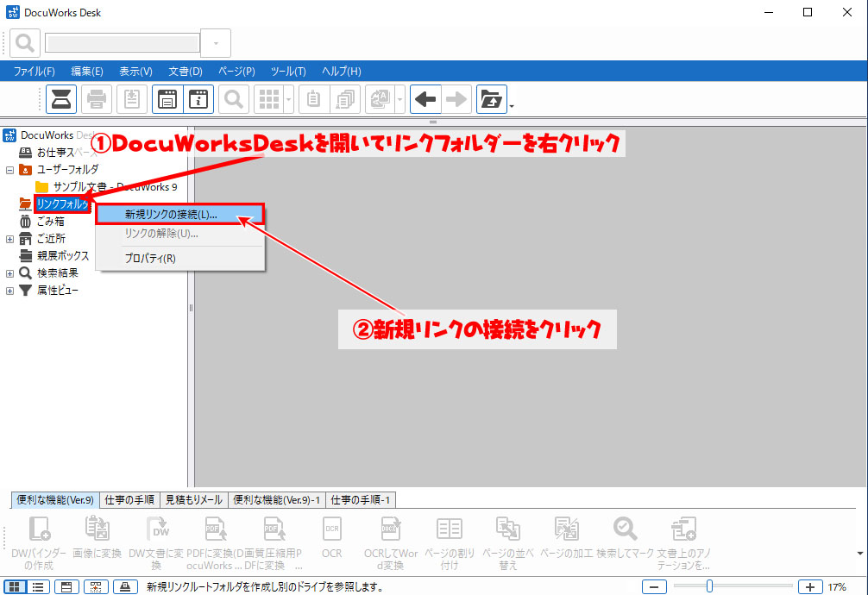Click the clipboard icon in the toolbar
Viewport: 868px width, 595px height.
click(x=313, y=100)
